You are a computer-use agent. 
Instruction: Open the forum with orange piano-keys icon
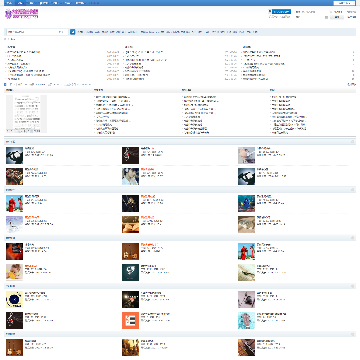(x=130, y=320)
